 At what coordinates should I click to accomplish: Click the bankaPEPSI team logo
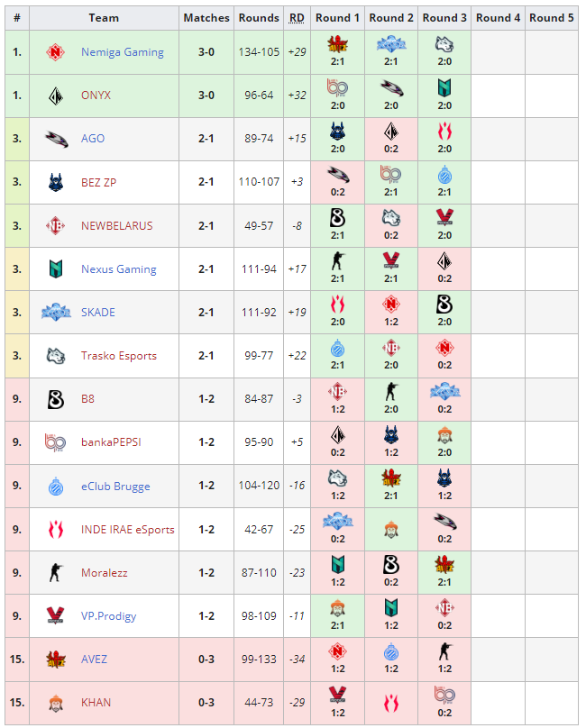click(x=56, y=441)
